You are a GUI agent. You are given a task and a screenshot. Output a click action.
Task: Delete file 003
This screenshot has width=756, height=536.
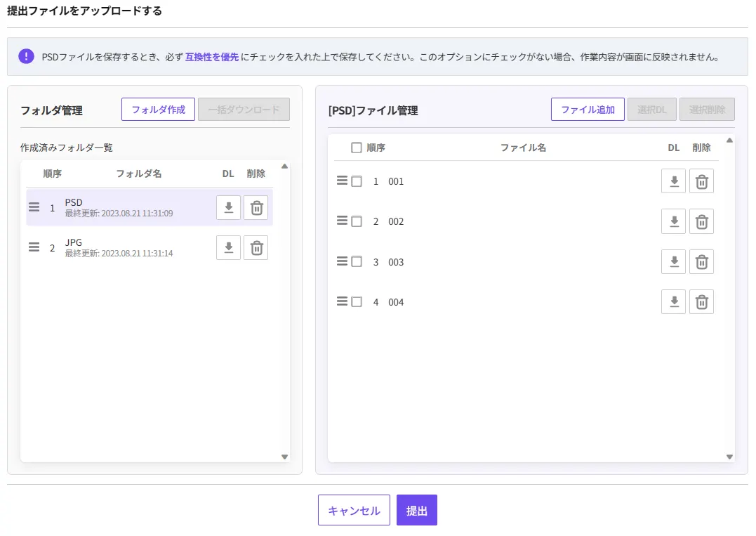click(701, 262)
